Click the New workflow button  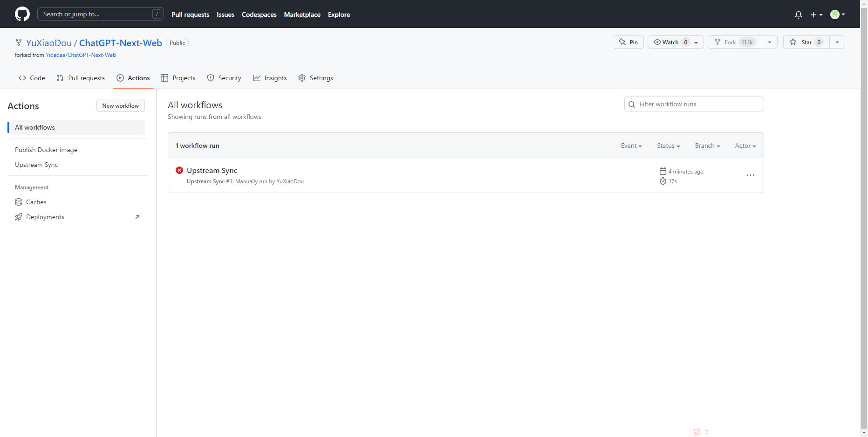click(x=120, y=105)
